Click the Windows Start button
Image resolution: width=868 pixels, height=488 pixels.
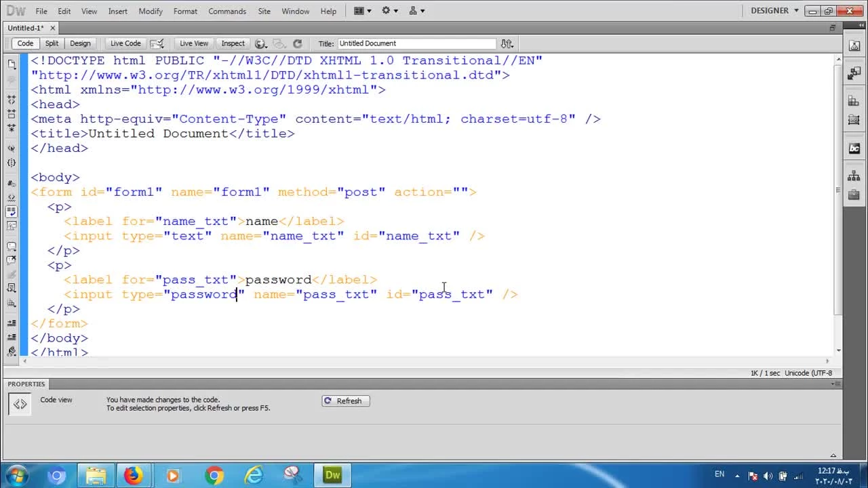point(16,475)
